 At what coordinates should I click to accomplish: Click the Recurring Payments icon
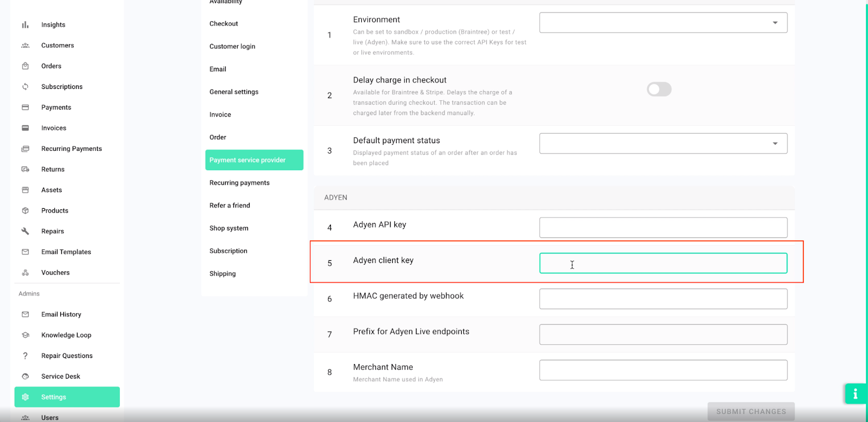point(25,149)
